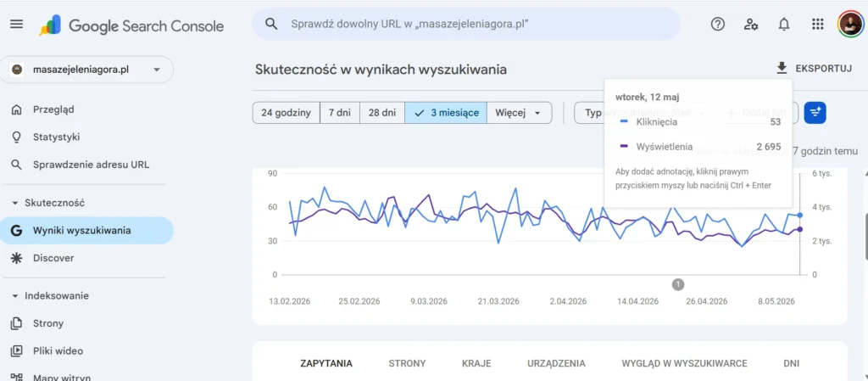This screenshot has width=868, height=381.
Task: Click the Google G icon for Wyniki wyszukiwania
Action: point(17,230)
